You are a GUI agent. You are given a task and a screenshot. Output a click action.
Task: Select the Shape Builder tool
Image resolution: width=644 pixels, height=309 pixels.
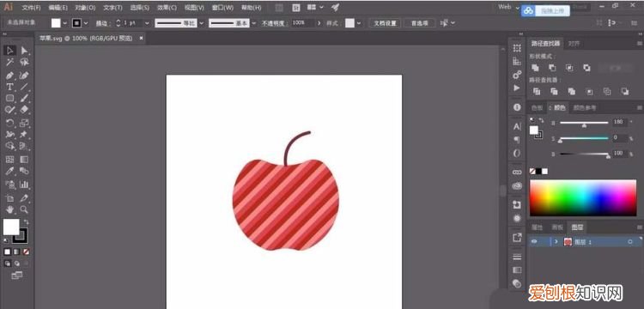(9, 146)
